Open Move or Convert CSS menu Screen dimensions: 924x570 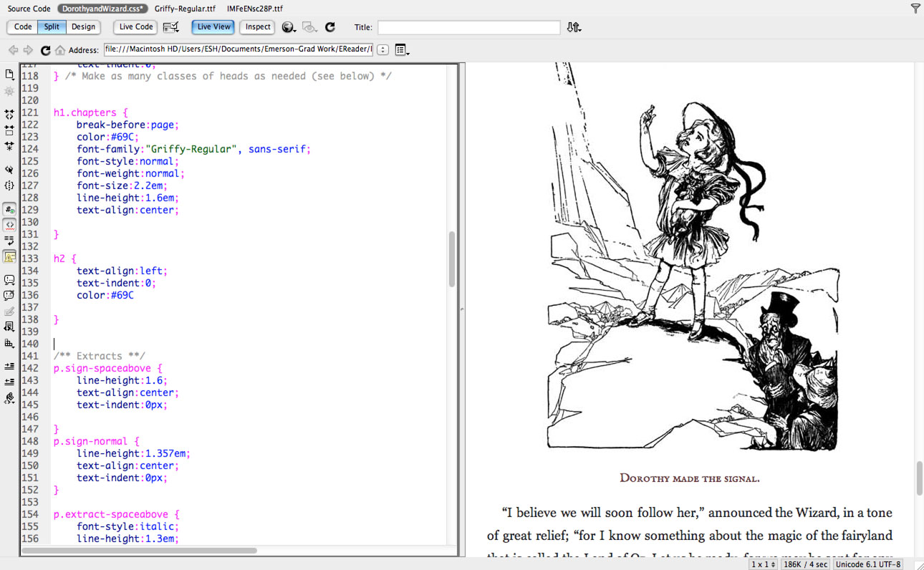pos(9,343)
